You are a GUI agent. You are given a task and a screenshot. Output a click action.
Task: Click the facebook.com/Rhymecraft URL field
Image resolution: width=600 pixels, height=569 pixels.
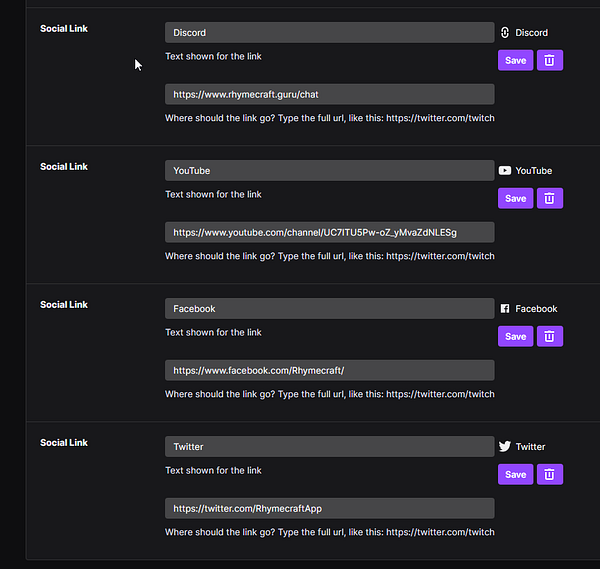pos(329,371)
